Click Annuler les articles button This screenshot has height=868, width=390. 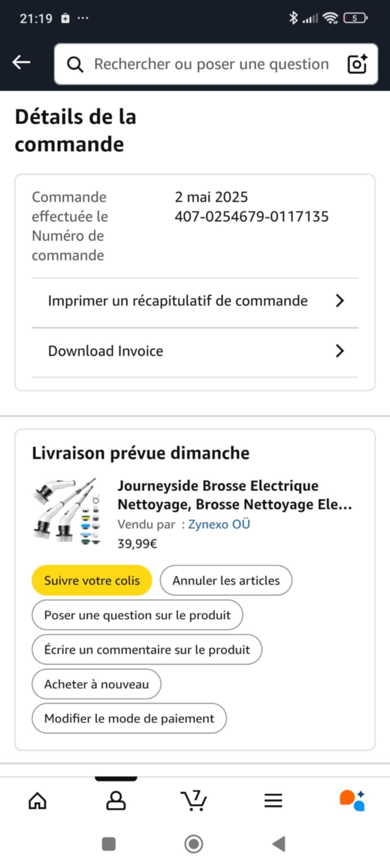point(226,580)
